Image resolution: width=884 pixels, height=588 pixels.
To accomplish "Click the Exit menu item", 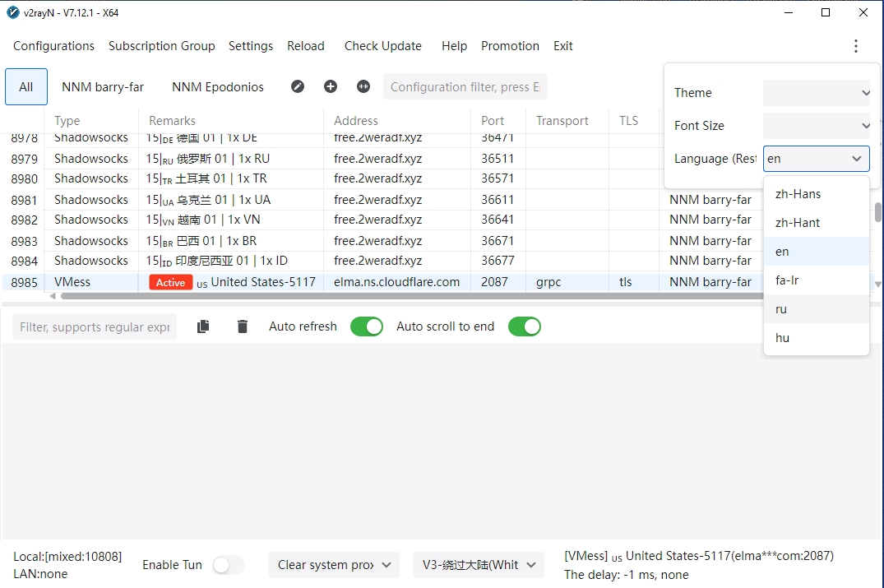I will pos(563,46).
